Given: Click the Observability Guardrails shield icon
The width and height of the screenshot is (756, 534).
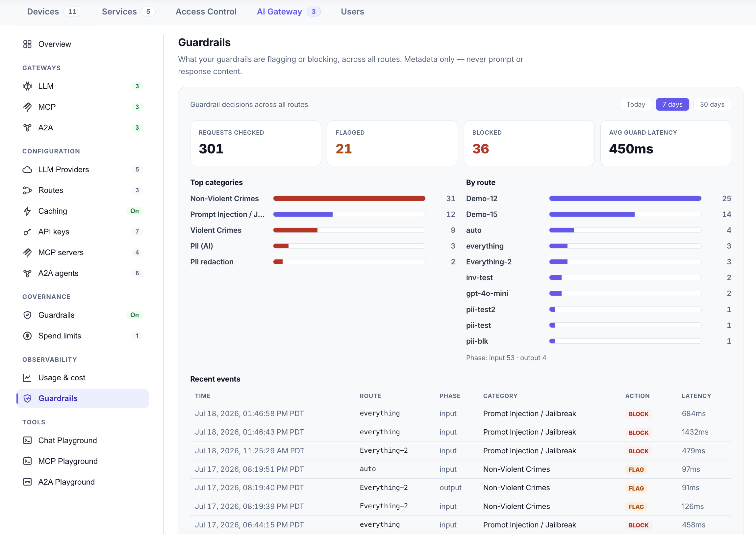Looking at the screenshot, I should [x=27, y=398].
